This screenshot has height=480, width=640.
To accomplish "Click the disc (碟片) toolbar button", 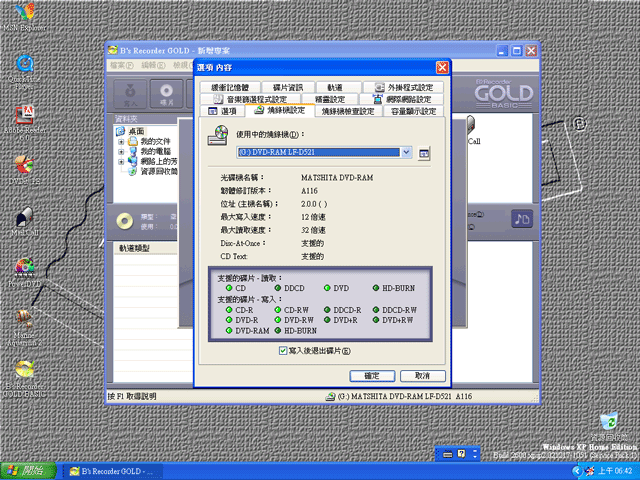I will pyautogui.click(x=166, y=94).
